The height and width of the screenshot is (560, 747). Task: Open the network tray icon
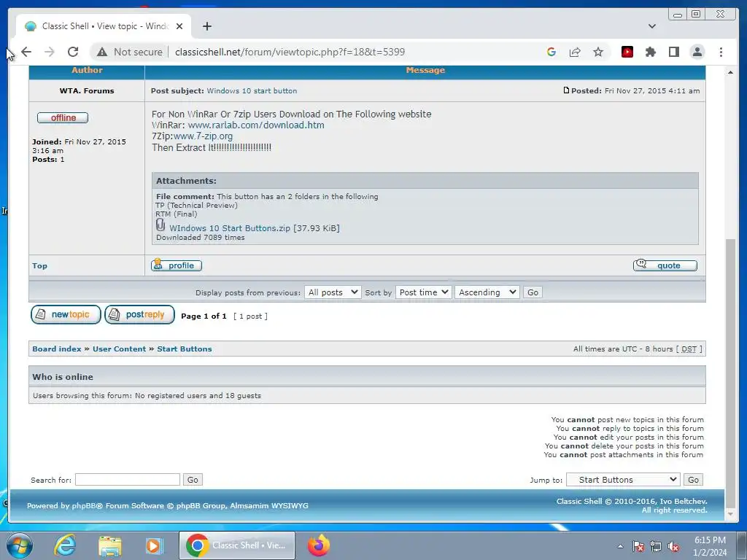click(656, 547)
